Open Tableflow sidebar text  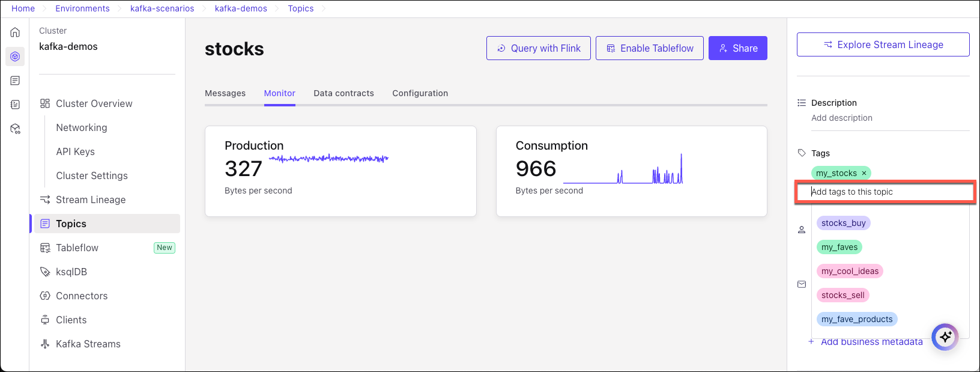tap(77, 248)
